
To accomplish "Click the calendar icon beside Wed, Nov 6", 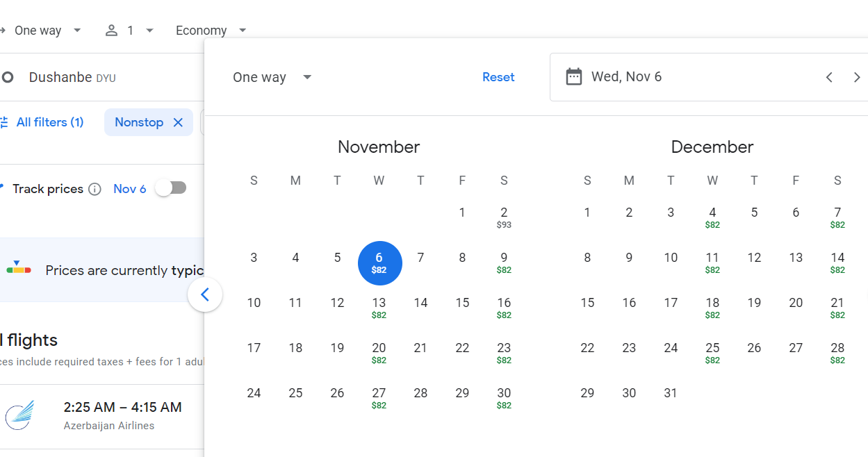I will click(573, 76).
